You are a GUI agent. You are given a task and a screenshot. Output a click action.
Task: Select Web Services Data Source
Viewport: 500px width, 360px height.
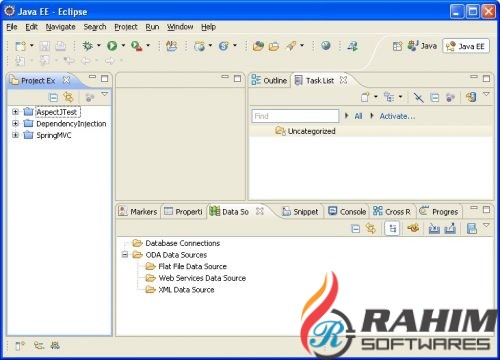coord(202,278)
